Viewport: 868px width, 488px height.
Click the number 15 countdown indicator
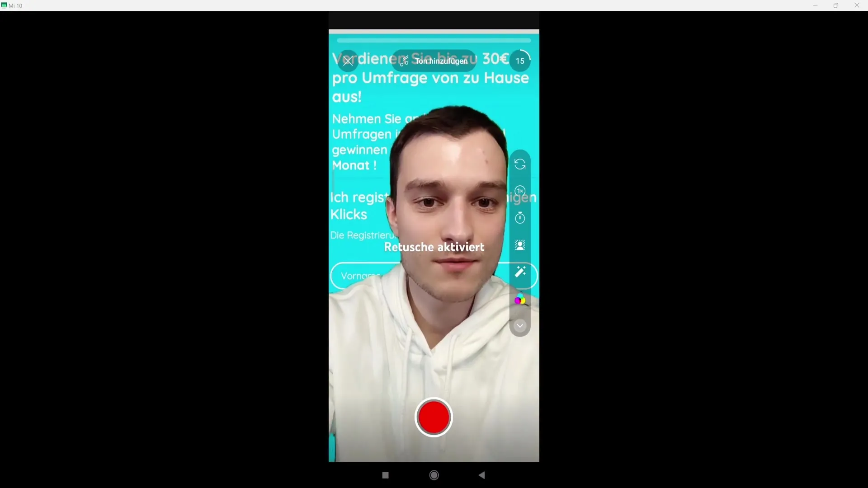coord(520,61)
